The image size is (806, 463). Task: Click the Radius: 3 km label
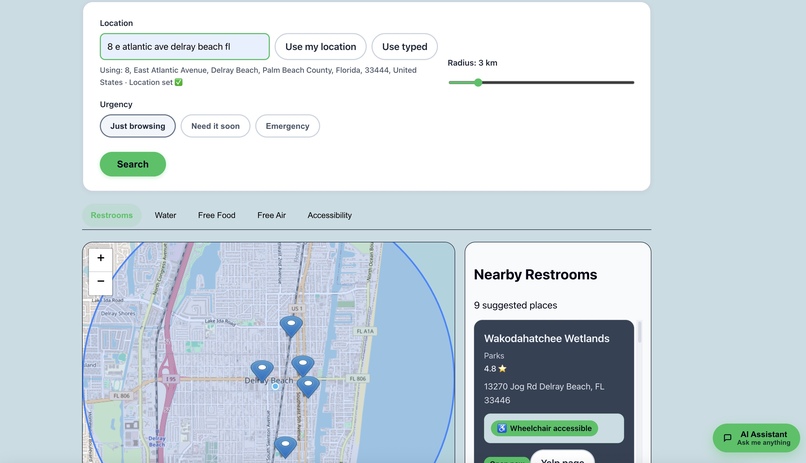(472, 63)
